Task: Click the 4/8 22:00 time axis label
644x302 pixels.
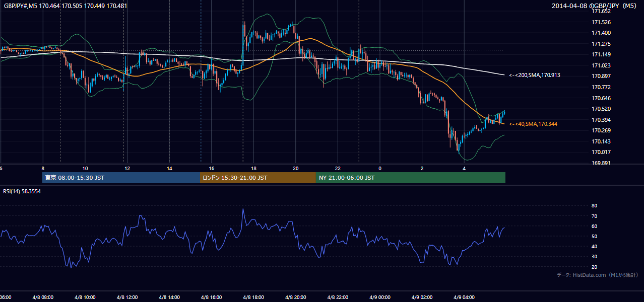Action: click(338, 297)
